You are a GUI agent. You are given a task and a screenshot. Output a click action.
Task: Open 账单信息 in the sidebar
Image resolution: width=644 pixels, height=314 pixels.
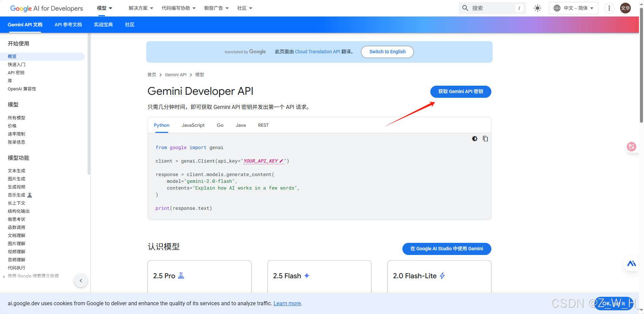pos(17,142)
